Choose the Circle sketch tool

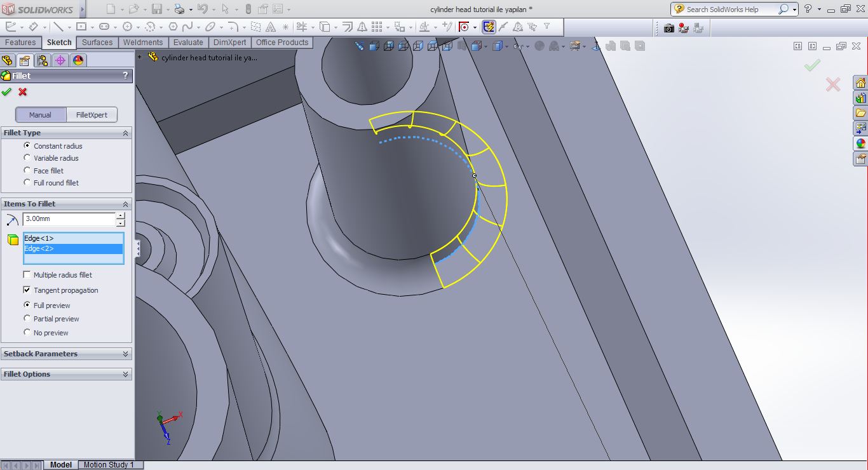127,27
